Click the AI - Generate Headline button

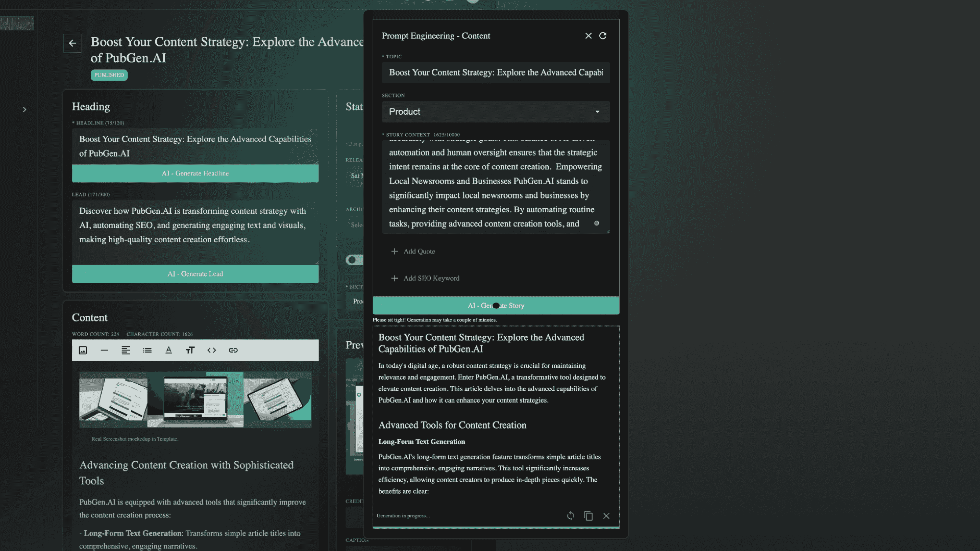point(195,173)
